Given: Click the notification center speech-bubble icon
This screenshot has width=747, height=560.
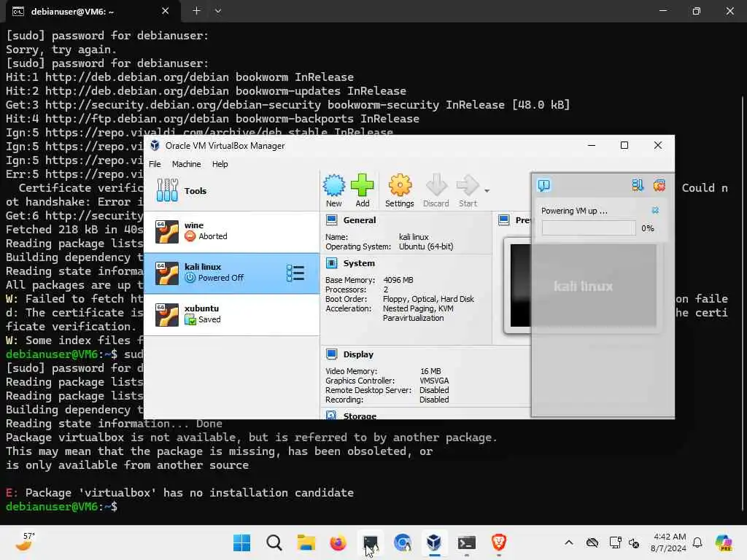Looking at the screenshot, I should click(x=544, y=184).
